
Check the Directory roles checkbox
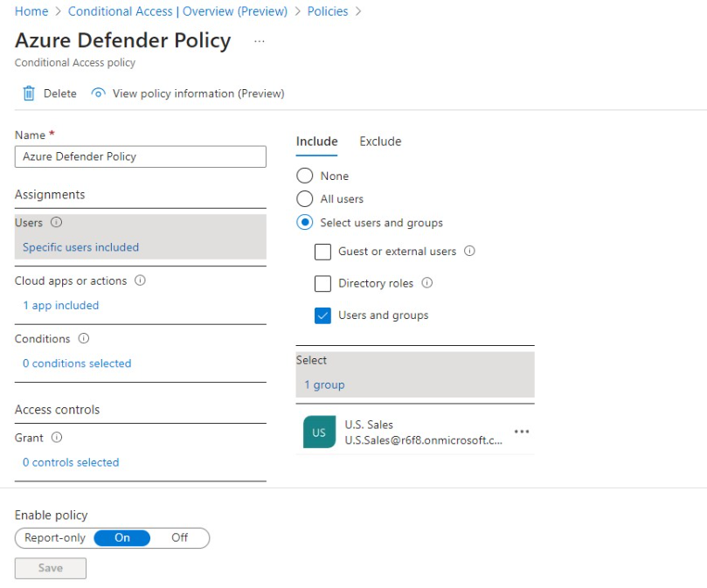[x=322, y=284]
